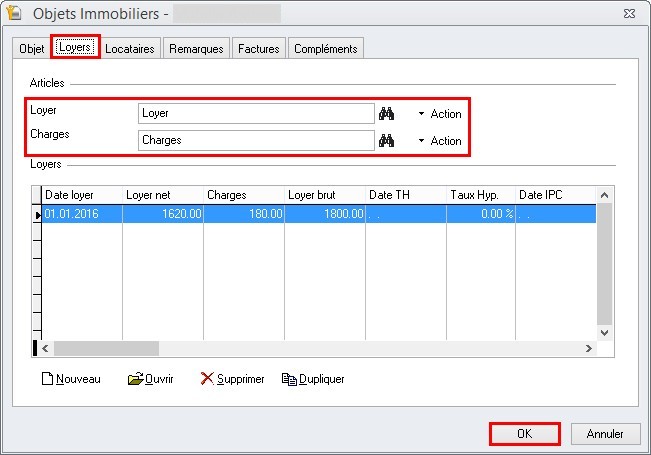The image size is (651, 455).
Task: Select the Factures tab
Action: (259, 49)
